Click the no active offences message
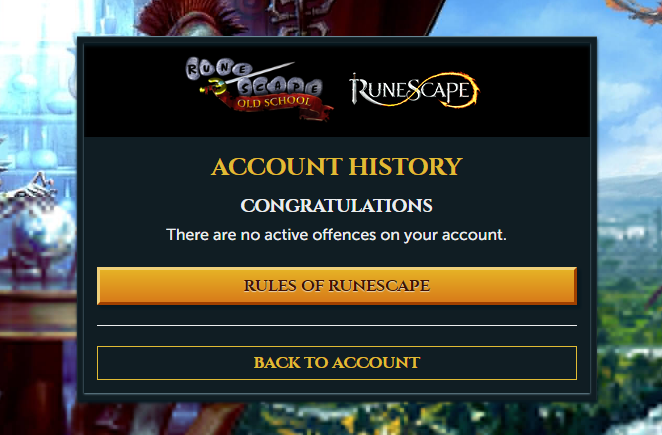 (x=336, y=235)
